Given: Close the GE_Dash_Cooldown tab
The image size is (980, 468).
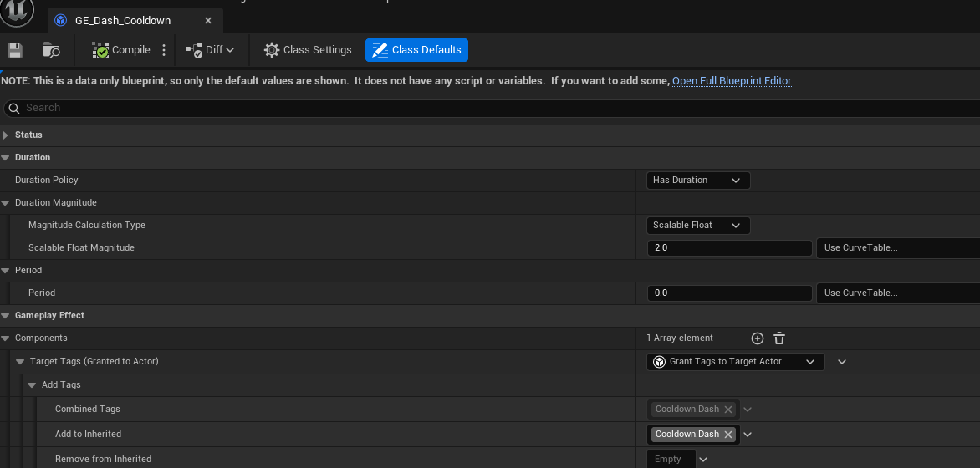Looking at the screenshot, I should point(208,21).
